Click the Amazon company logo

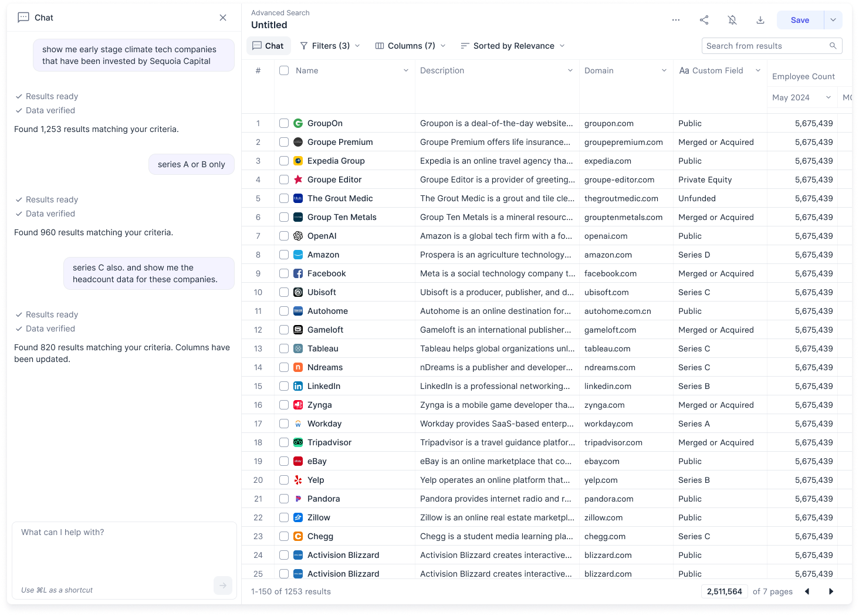click(x=298, y=255)
